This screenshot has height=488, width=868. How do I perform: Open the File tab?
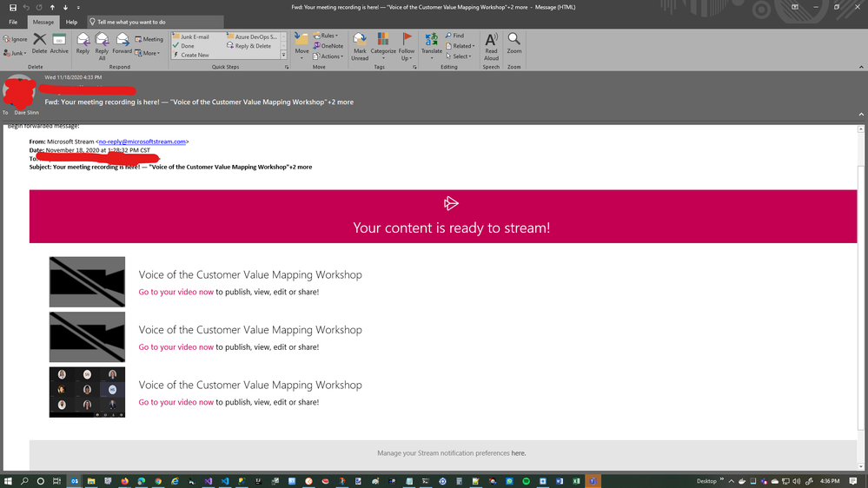pyautogui.click(x=13, y=22)
